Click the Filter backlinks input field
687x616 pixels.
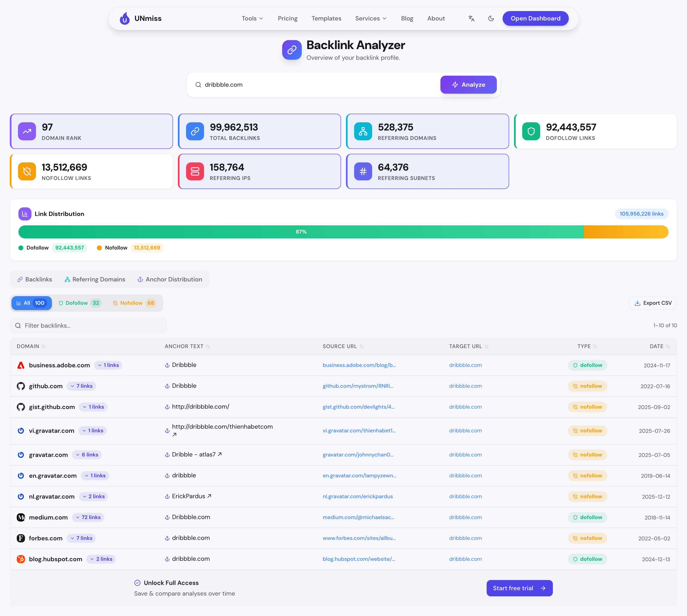pos(88,326)
